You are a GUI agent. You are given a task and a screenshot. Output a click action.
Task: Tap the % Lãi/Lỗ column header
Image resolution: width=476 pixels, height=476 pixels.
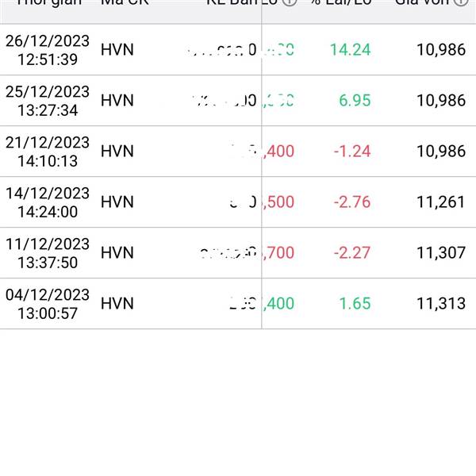tap(341, 2)
